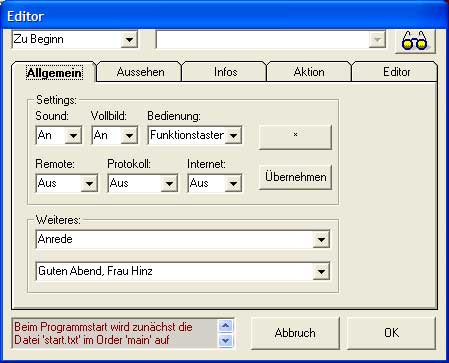Open the Infos tab
The image size is (449, 363).
[x=225, y=72]
